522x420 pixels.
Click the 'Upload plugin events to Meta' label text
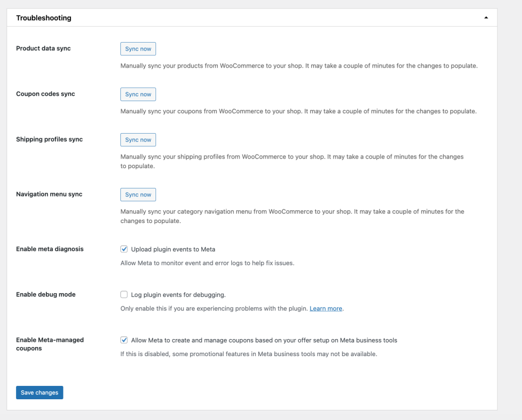tap(173, 249)
